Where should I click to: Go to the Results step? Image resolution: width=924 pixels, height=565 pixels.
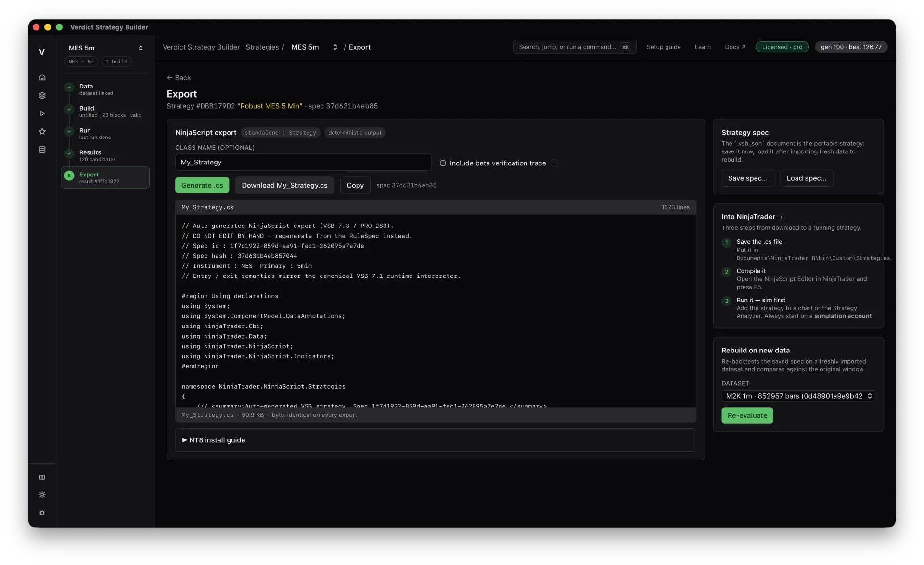[x=105, y=155]
